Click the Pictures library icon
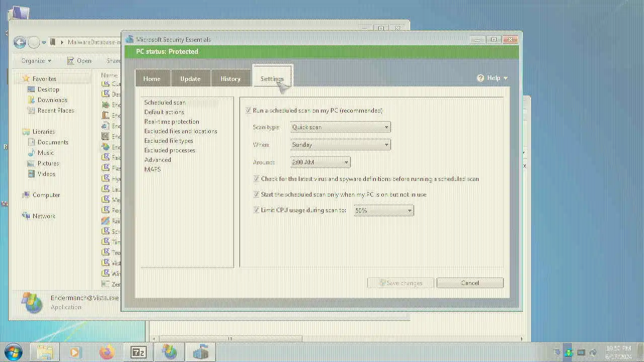 coord(31,163)
